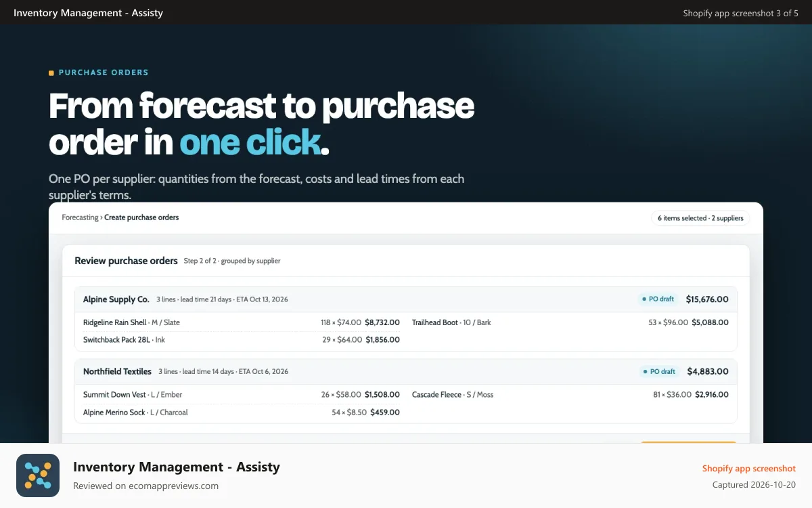Click the PURCHASE ORDERS section label
Viewport: 812px width, 508px height.
click(x=104, y=72)
